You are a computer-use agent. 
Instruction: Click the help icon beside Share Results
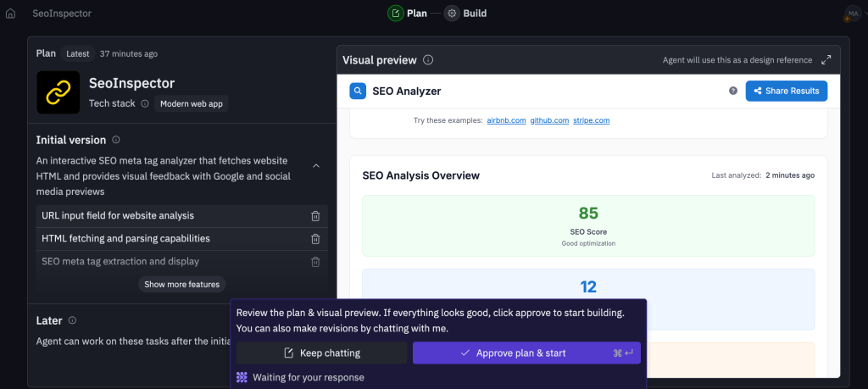coord(733,91)
